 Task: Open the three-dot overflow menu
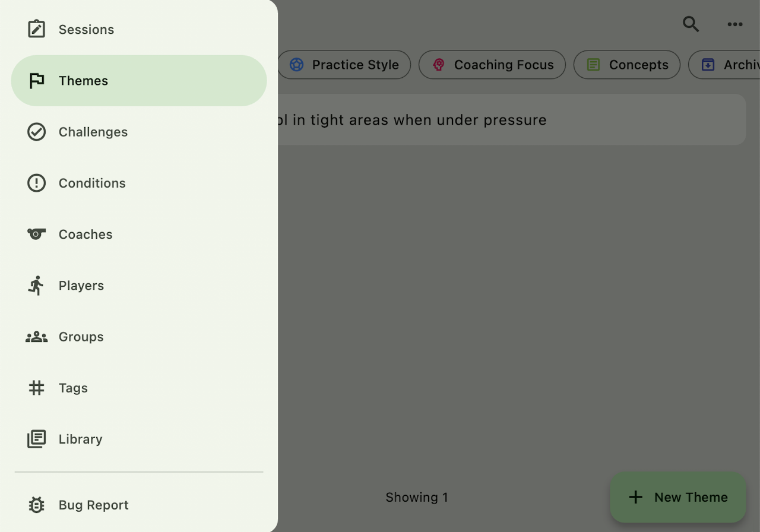tap(735, 24)
